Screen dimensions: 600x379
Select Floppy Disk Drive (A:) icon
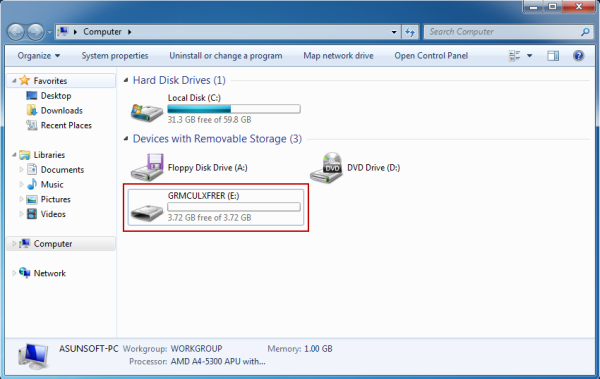[x=147, y=167]
